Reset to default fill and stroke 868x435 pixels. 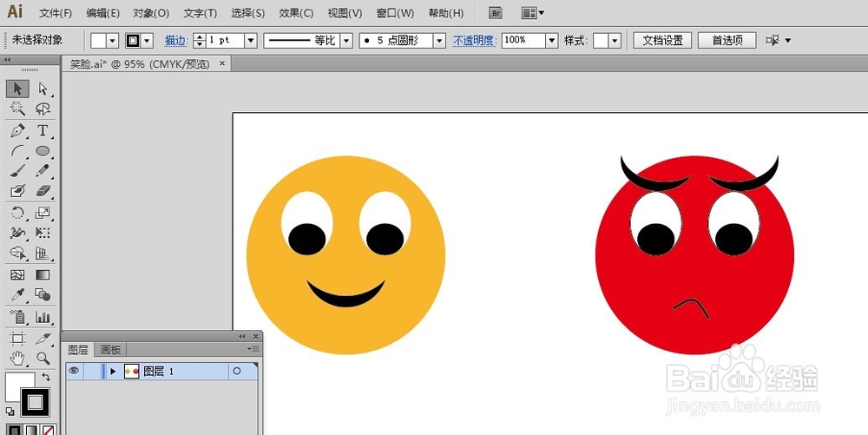10,412
